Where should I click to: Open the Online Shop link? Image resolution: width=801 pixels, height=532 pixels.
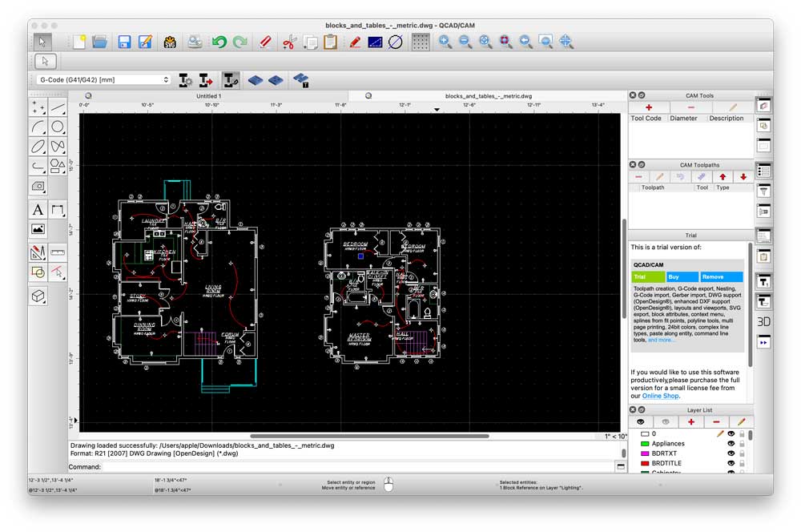tap(661, 396)
